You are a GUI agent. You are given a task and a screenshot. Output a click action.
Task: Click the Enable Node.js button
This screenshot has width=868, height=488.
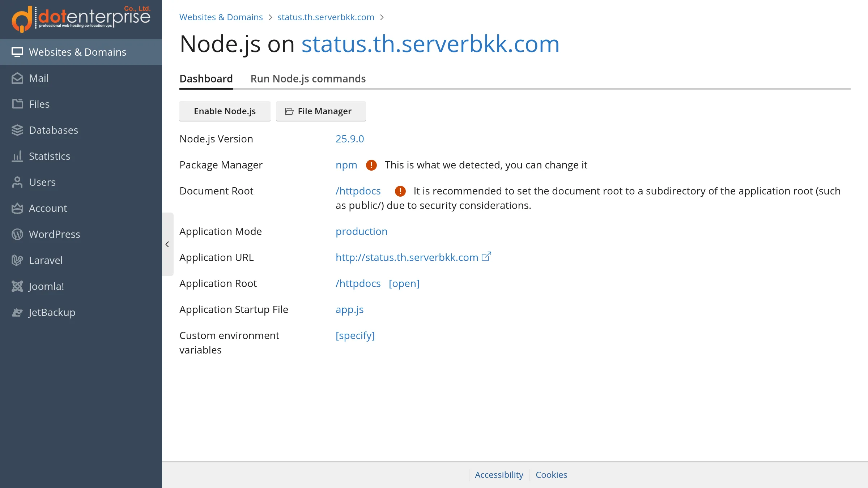pos(225,111)
